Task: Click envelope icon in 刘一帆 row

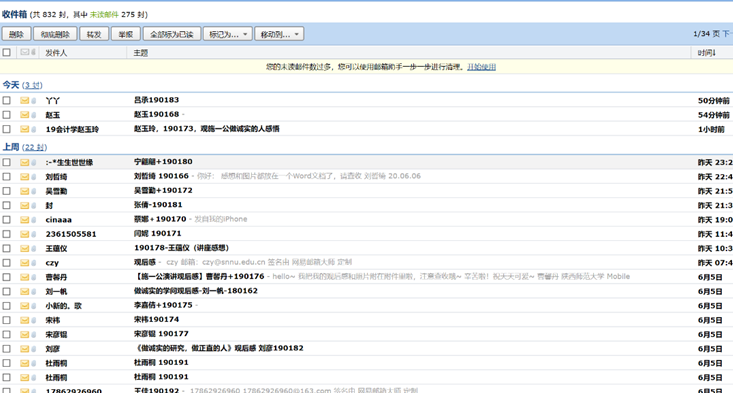Action: point(24,292)
